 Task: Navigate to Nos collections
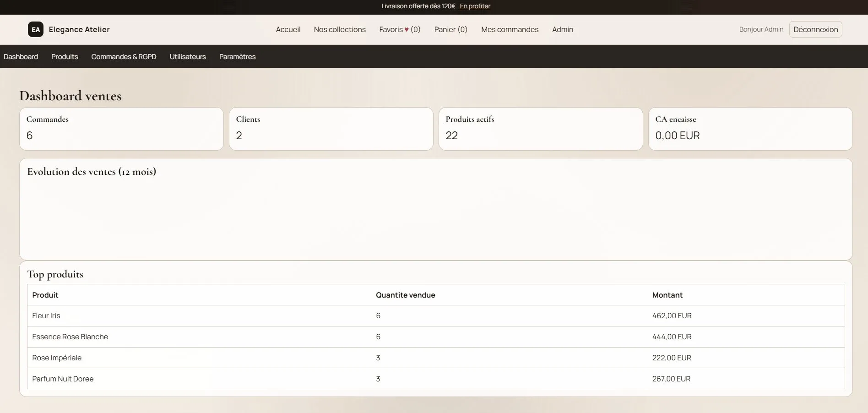pos(339,29)
